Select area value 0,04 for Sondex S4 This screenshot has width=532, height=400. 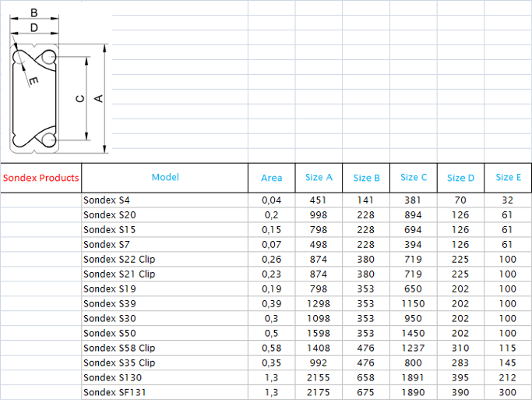click(x=271, y=200)
